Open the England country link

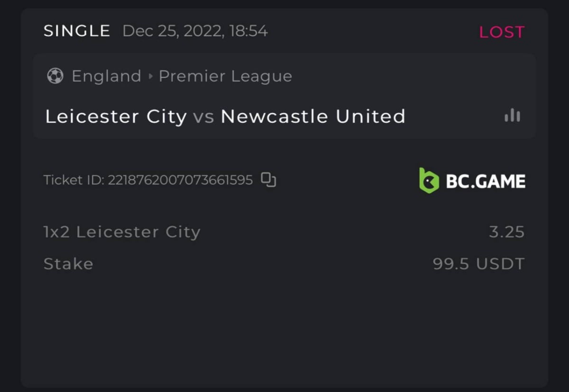(x=106, y=76)
